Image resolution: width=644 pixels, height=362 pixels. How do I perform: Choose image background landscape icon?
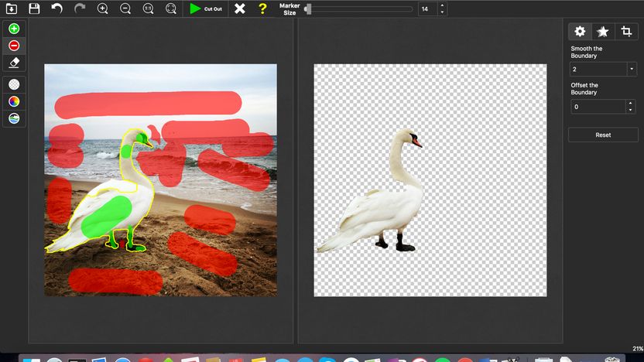pos(14,118)
